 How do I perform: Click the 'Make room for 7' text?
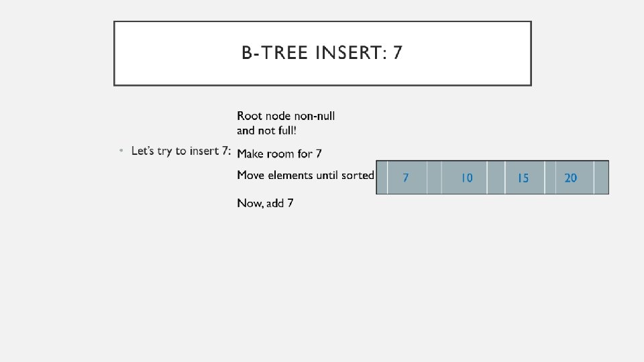(279, 154)
